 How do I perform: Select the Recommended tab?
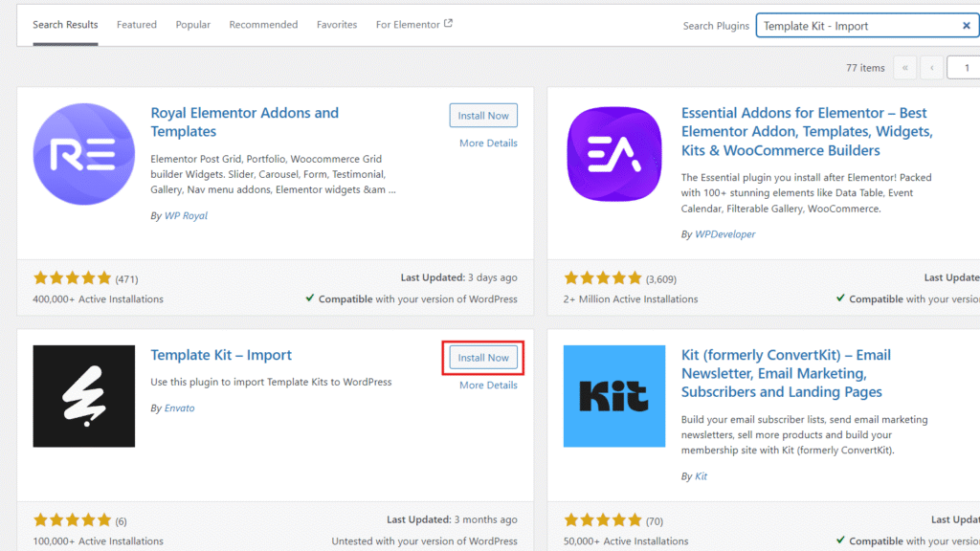point(263,25)
